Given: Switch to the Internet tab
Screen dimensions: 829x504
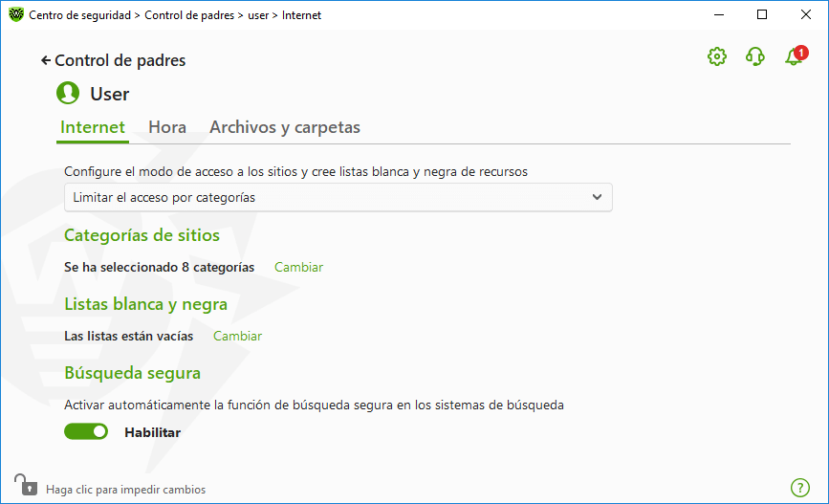Looking at the screenshot, I should (93, 127).
